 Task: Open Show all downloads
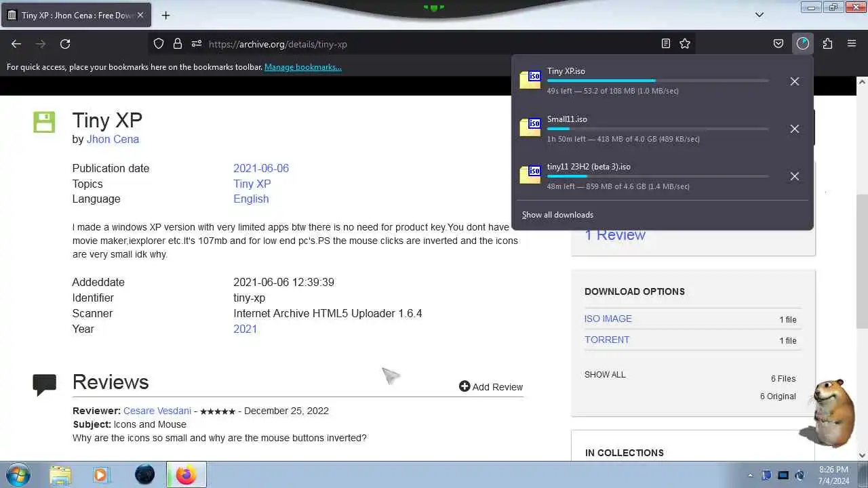(x=557, y=215)
